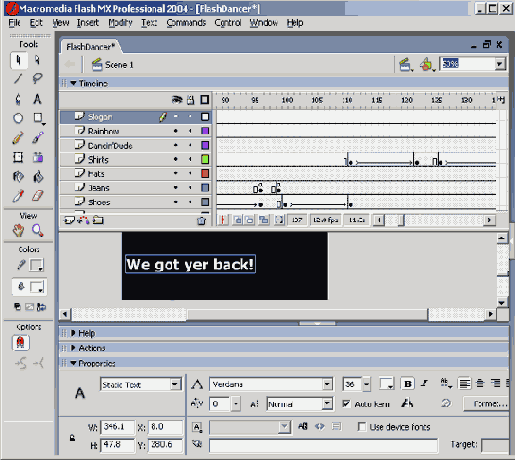Open the Modify menu
The height and width of the screenshot is (460, 515).
pyautogui.click(x=120, y=23)
